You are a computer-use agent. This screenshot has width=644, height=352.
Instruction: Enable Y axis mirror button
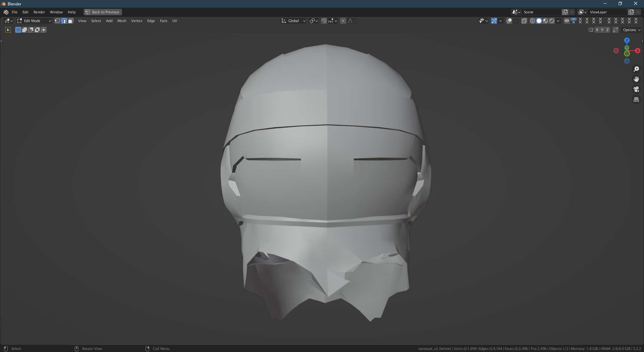(602, 30)
